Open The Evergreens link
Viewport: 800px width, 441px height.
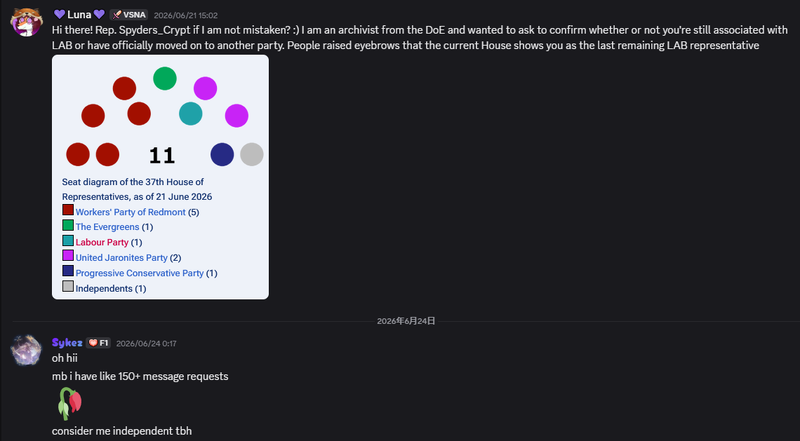(x=107, y=227)
